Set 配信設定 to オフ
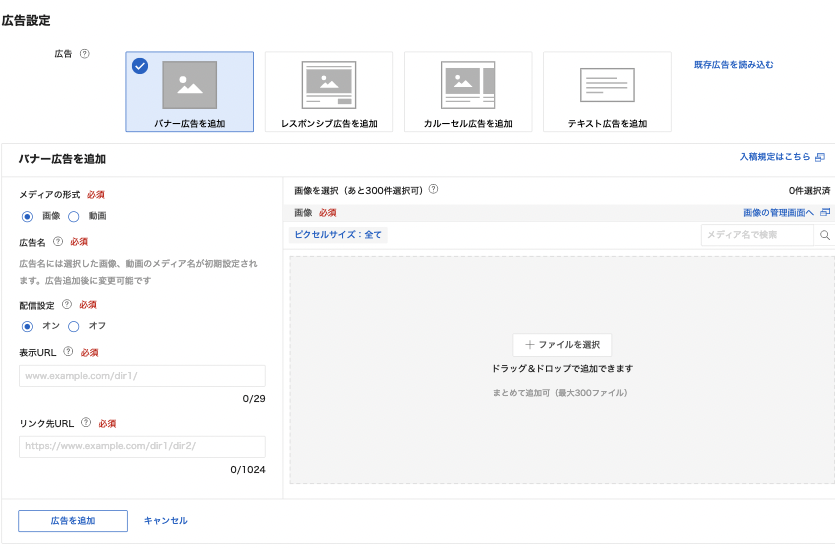 click(74, 326)
